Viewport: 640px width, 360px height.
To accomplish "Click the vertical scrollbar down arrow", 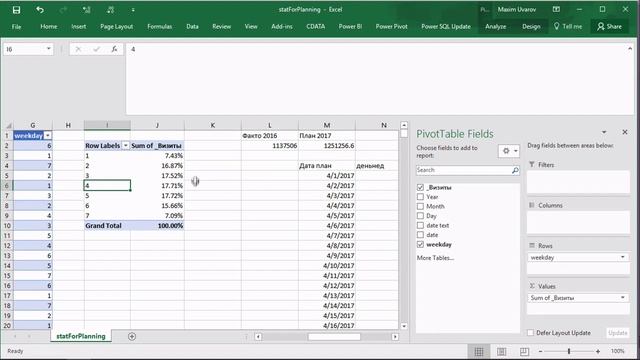I will pos(404,326).
